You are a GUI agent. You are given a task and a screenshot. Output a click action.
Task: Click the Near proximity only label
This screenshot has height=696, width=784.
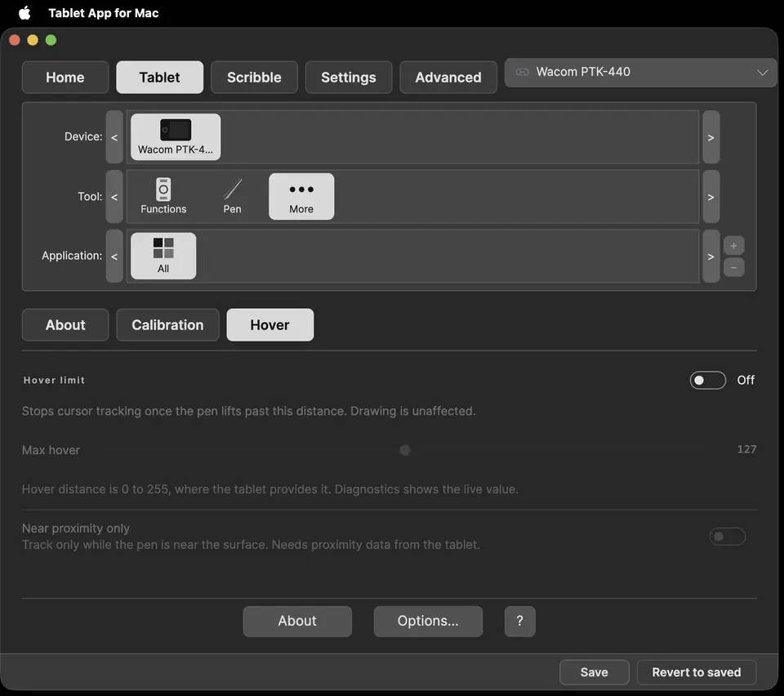75,529
